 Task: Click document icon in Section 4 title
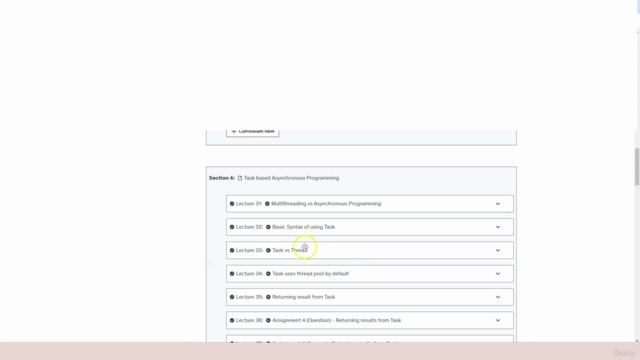pyautogui.click(x=240, y=178)
